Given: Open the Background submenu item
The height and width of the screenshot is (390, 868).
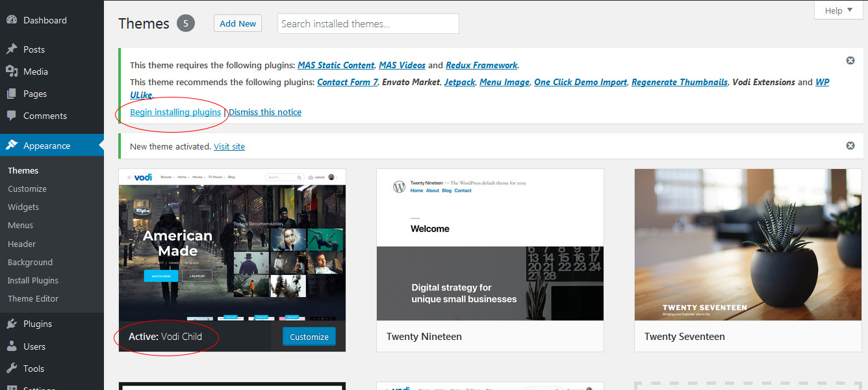Looking at the screenshot, I should [30, 262].
